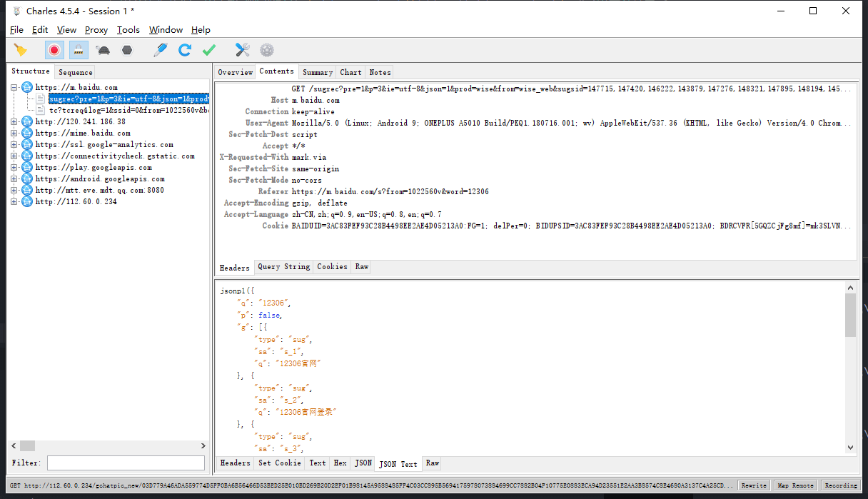Show response Hex tab

(x=340, y=463)
